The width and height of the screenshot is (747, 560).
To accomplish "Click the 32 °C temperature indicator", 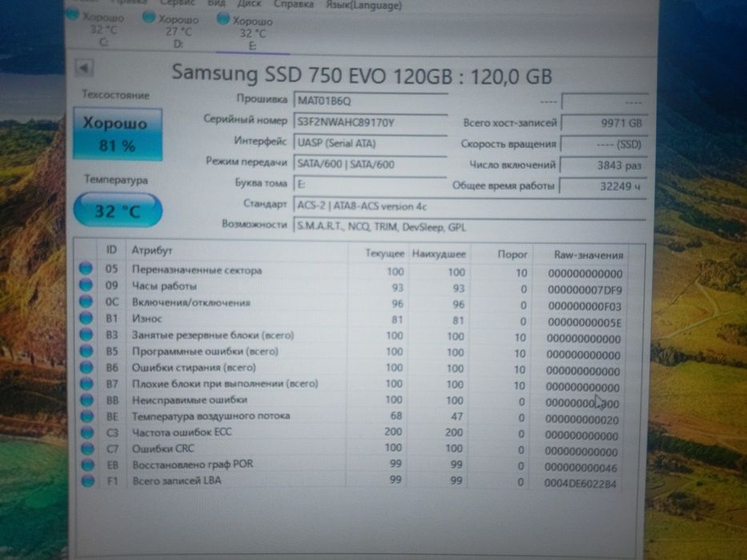I will (118, 210).
